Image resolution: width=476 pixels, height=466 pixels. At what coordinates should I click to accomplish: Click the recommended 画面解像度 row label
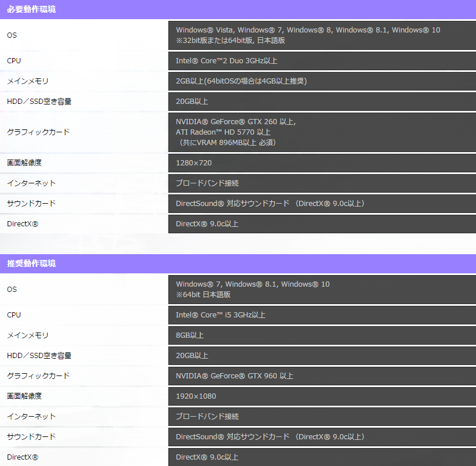(x=24, y=396)
